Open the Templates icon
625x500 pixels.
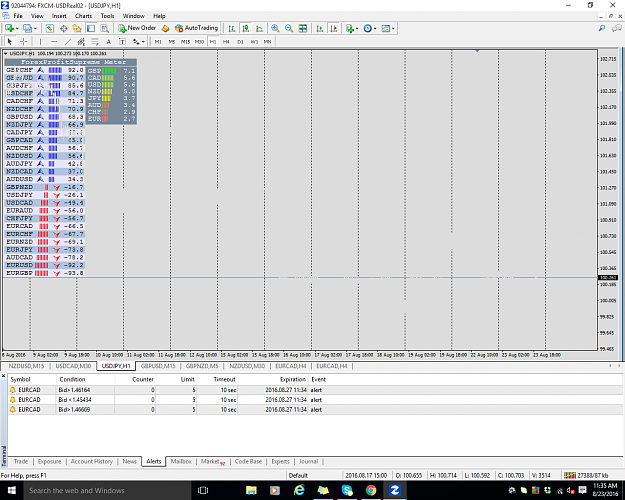[385, 28]
